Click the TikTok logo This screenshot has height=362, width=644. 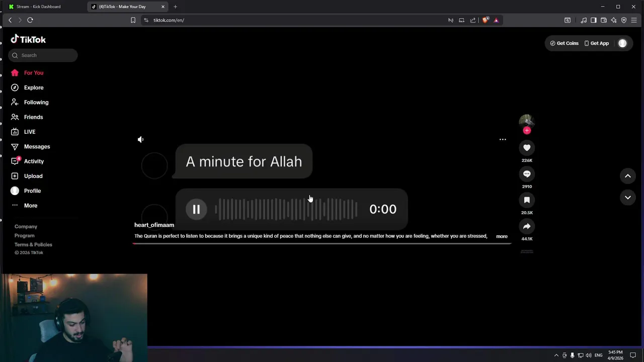click(28, 39)
